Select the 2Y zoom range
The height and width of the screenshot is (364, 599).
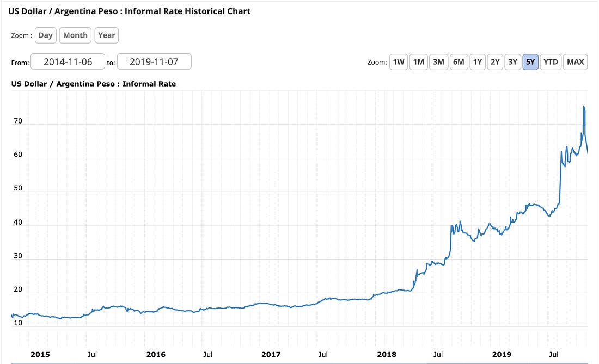click(x=495, y=62)
